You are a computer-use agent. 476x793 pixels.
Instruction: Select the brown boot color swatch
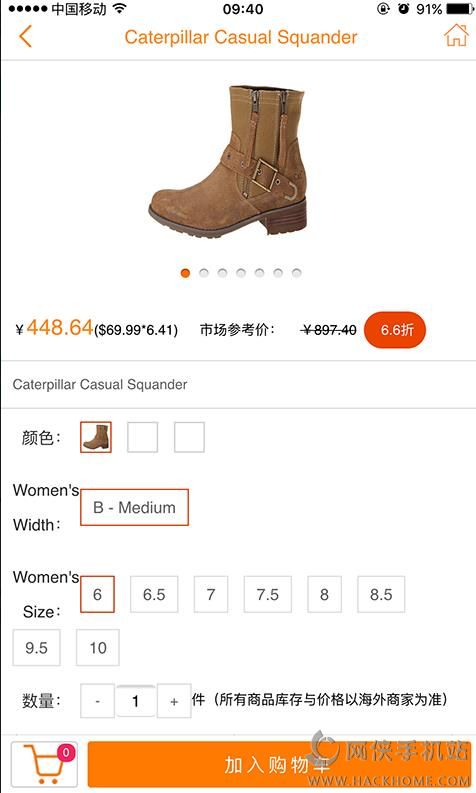(x=96, y=437)
